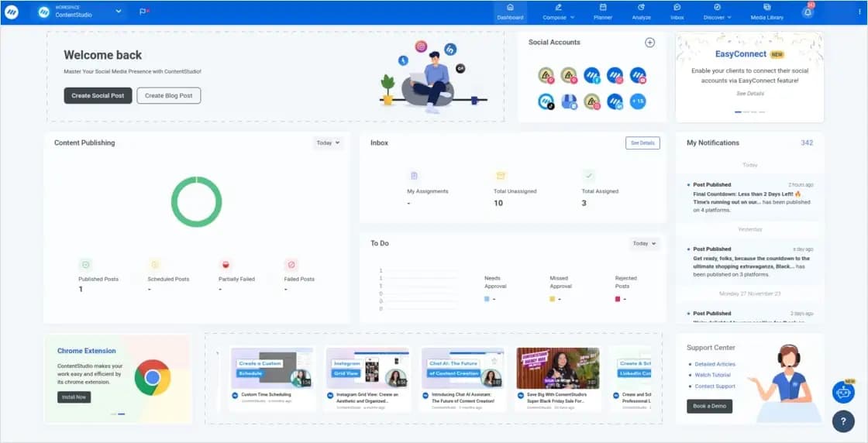The image size is (868, 443).
Task: Open the three-dot menu in top bar
Action: pos(859,12)
